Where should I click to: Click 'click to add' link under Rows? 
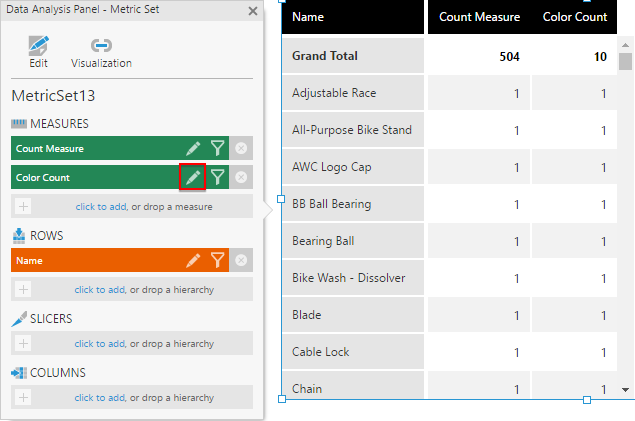[100, 290]
